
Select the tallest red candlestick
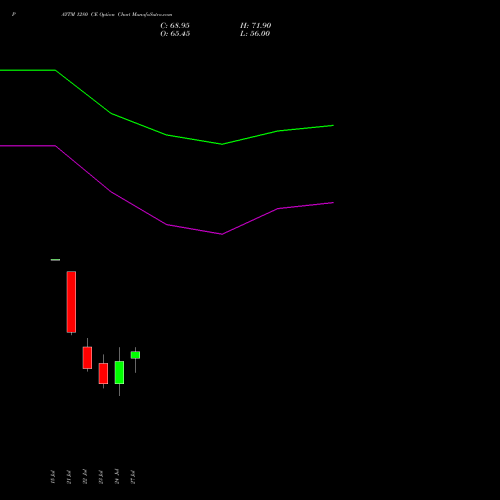pyautogui.click(x=71, y=302)
